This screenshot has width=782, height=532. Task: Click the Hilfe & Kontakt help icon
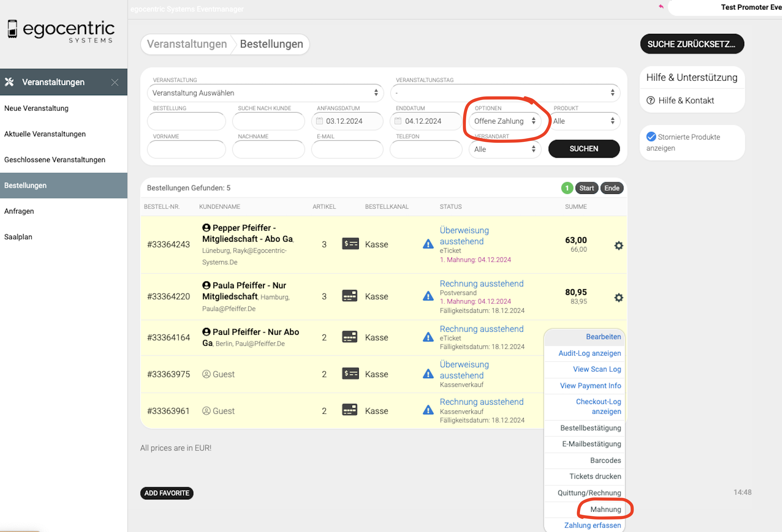pyautogui.click(x=650, y=101)
